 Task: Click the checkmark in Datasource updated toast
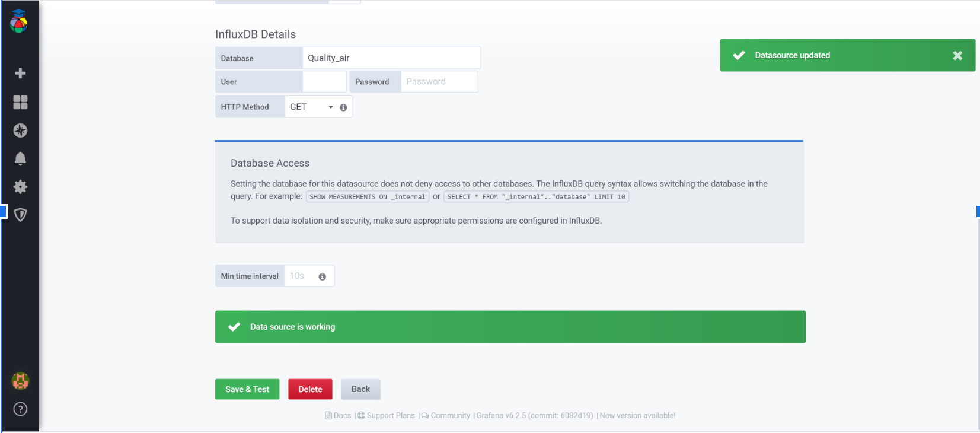(739, 55)
